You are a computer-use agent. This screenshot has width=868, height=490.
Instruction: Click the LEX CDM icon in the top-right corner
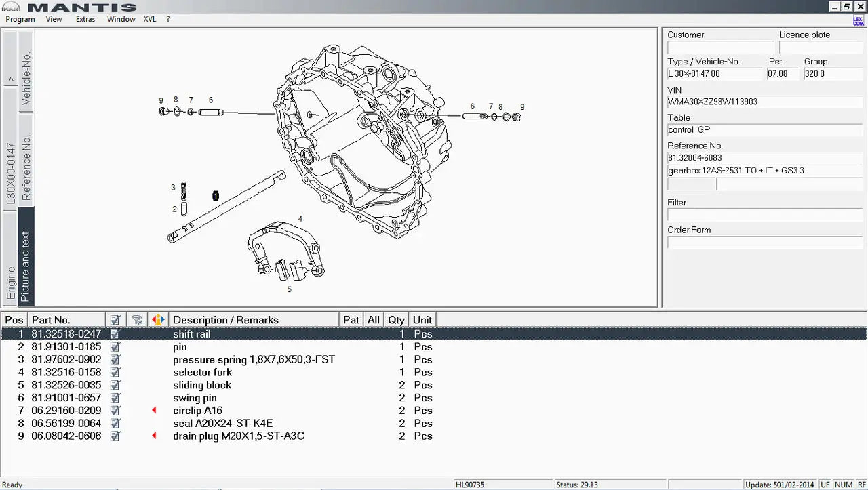click(x=860, y=20)
